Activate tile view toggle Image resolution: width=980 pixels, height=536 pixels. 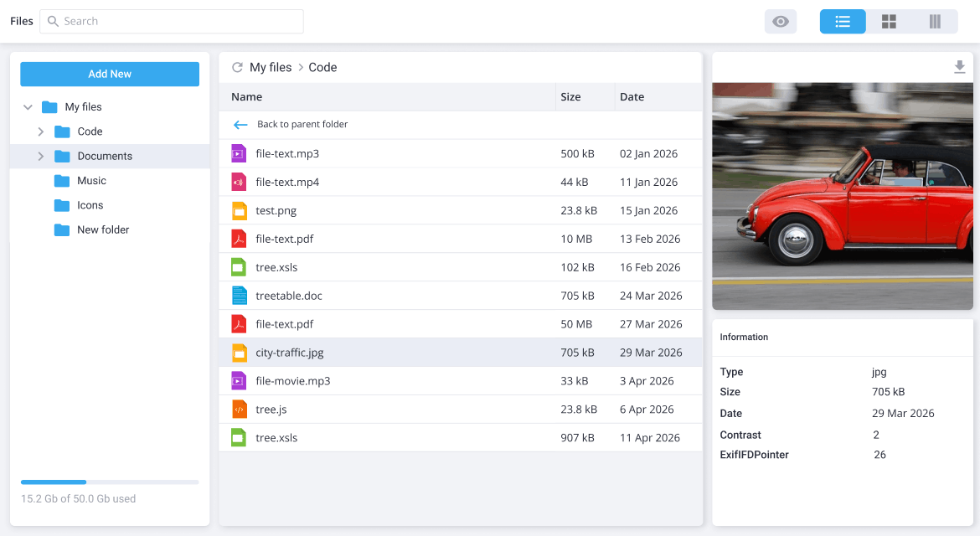(889, 21)
